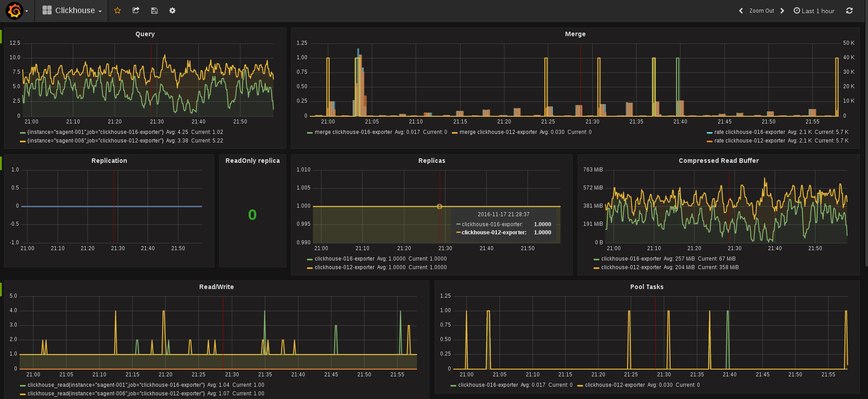The width and height of the screenshot is (868, 399).
Task: Click the share dashboard icon
Action: 136,10
